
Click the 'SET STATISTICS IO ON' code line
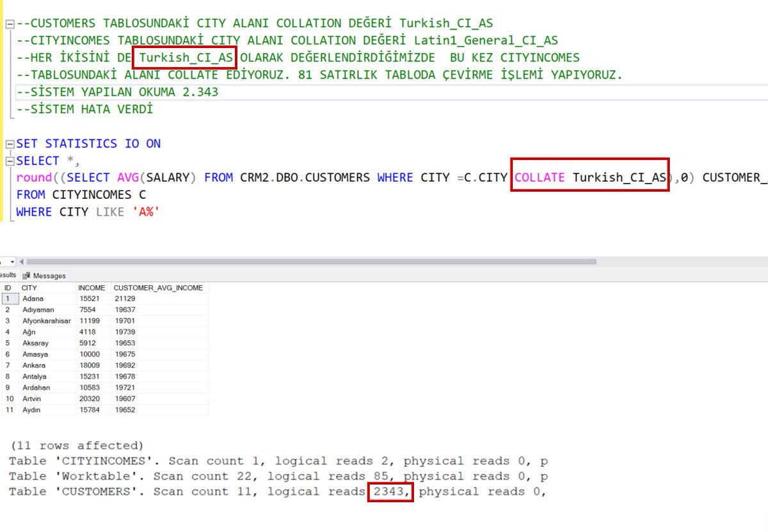click(x=88, y=144)
